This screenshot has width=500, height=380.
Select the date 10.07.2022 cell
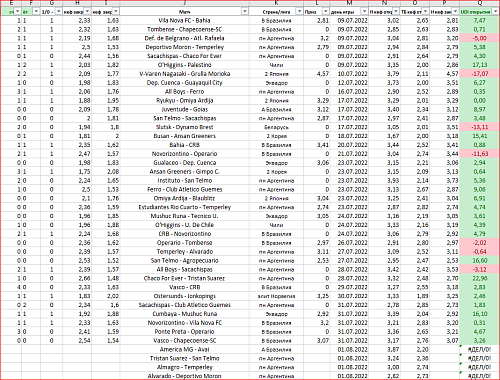(349, 74)
